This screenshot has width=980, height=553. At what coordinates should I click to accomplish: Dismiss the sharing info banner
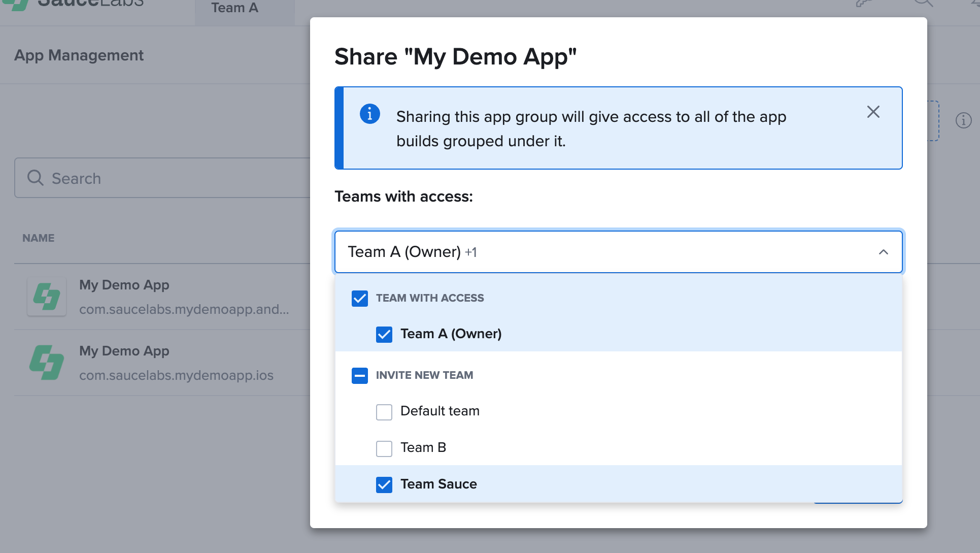pos(873,112)
